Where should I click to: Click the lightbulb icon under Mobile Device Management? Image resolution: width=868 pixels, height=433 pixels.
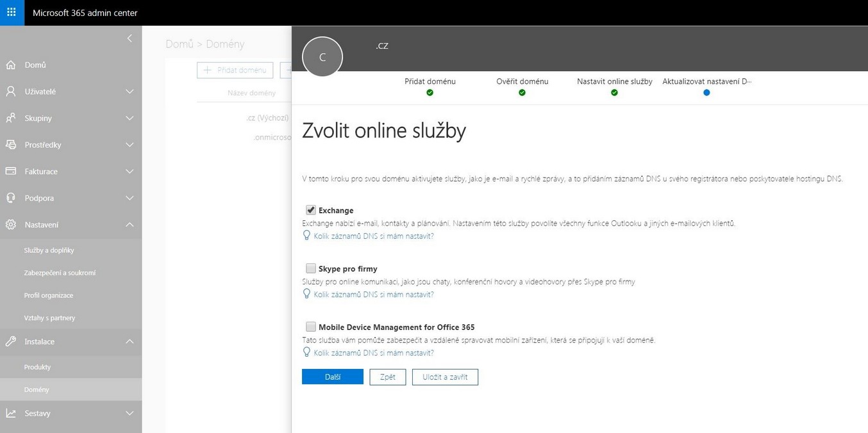[x=306, y=352]
